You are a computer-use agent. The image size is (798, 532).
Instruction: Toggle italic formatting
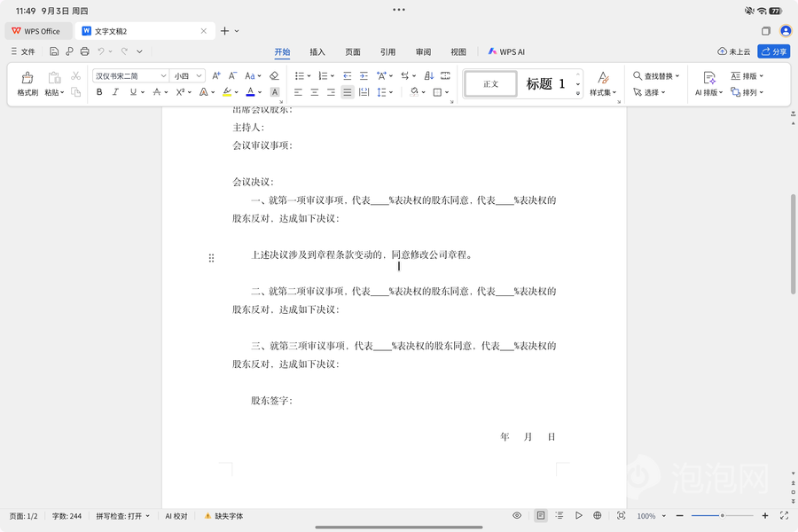(115, 92)
